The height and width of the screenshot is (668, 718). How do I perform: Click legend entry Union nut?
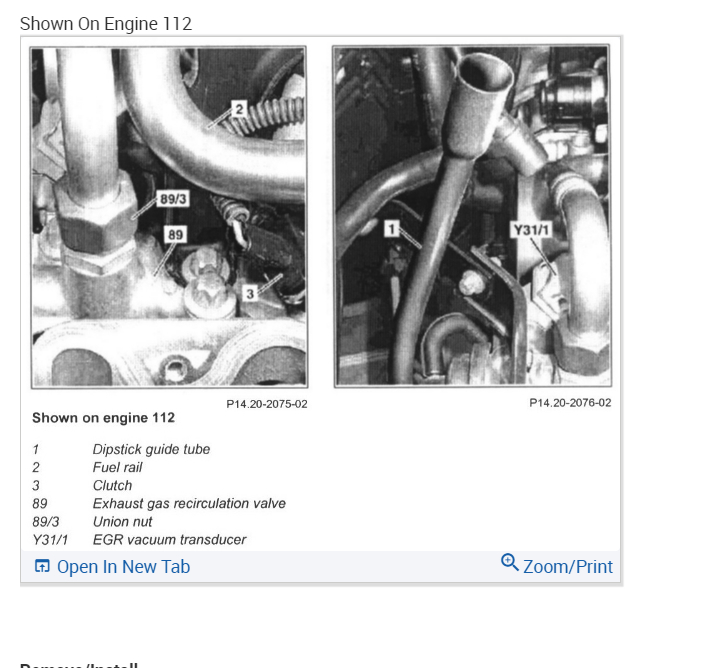[122, 521]
